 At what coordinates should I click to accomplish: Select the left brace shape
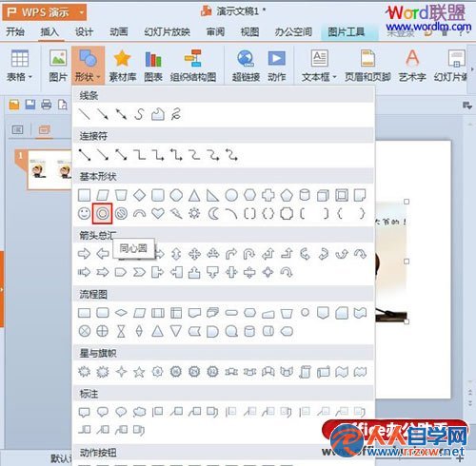[x=340, y=214]
